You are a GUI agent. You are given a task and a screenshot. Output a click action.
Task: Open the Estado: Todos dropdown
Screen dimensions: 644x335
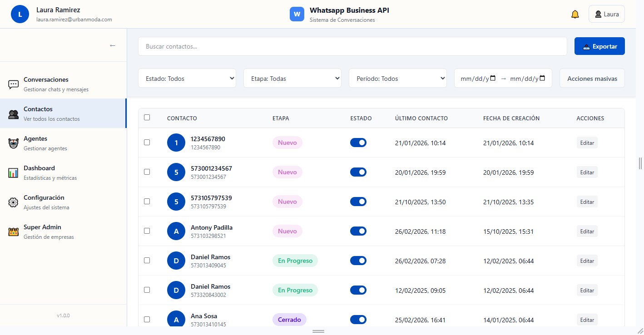click(x=187, y=78)
